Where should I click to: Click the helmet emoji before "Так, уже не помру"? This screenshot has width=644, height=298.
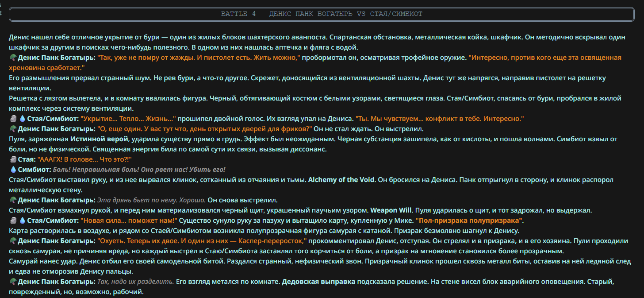(12, 58)
